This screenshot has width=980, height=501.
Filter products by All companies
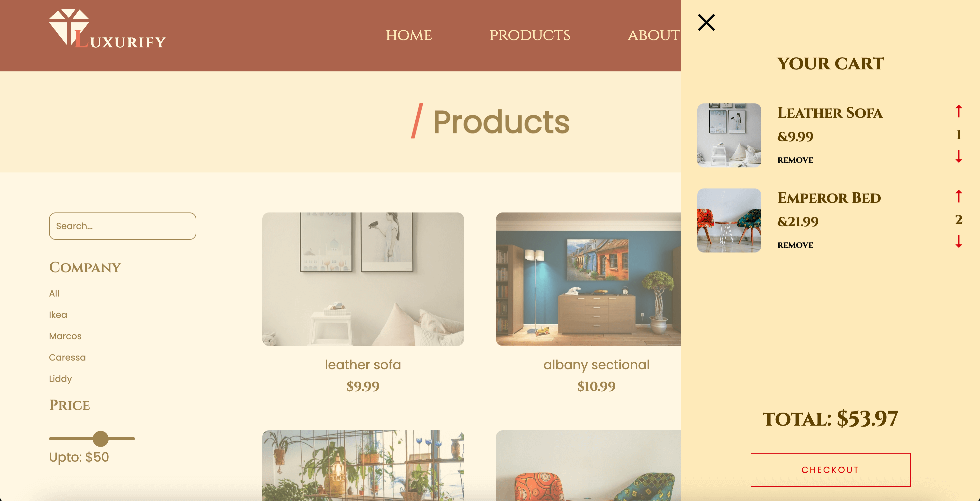(54, 293)
